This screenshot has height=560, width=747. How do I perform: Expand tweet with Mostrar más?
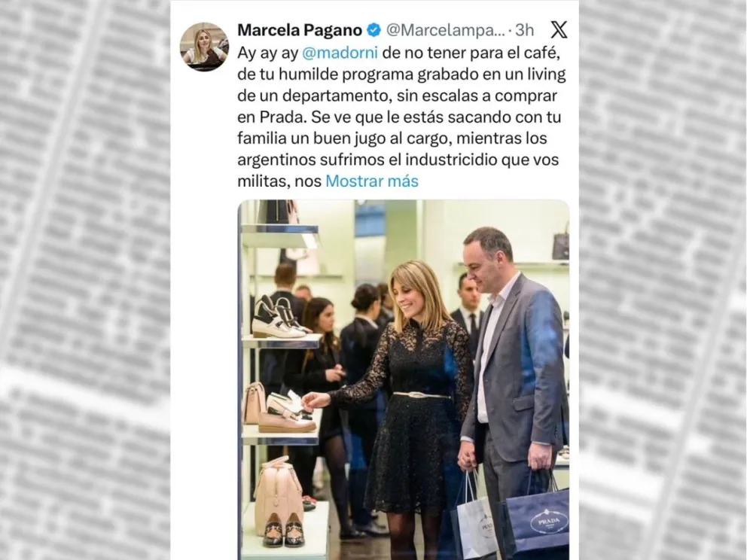371,181
